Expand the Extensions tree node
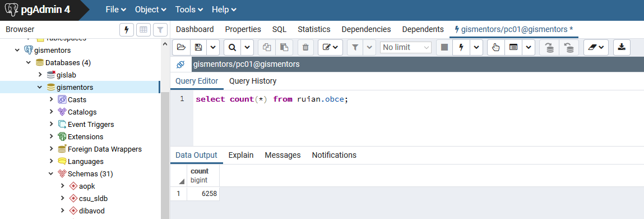Screen dimensions: 644x219 click(x=51, y=136)
